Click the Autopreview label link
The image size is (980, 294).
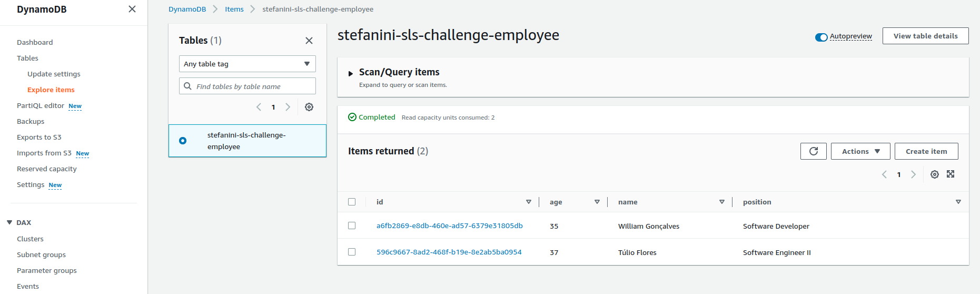click(851, 36)
